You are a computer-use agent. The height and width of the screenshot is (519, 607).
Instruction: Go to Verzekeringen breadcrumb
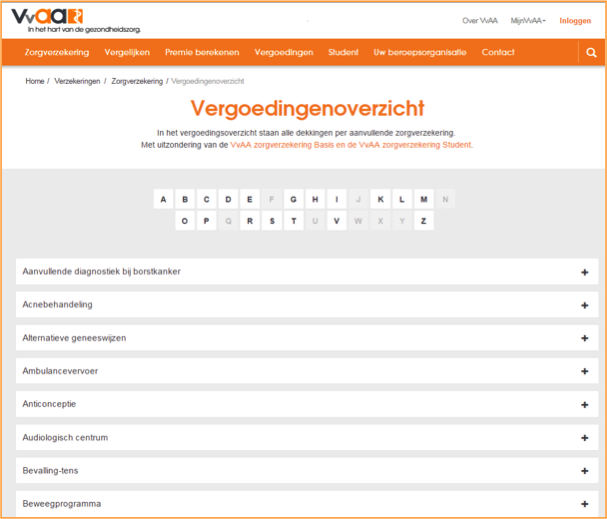coord(77,81)
